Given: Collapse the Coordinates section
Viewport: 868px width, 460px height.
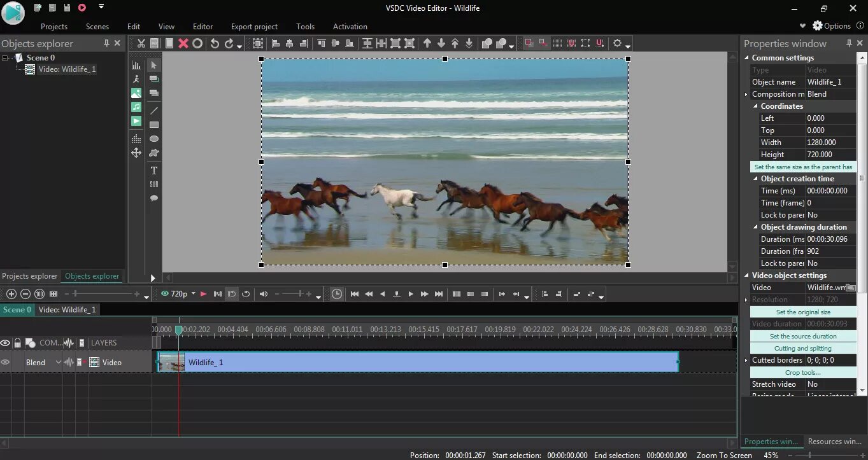Looking at the screenshot, I should [756, 106].
